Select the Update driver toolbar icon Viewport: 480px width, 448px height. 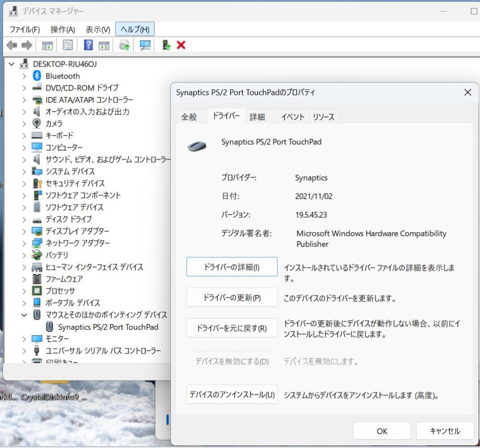click(x=124, y=45)
